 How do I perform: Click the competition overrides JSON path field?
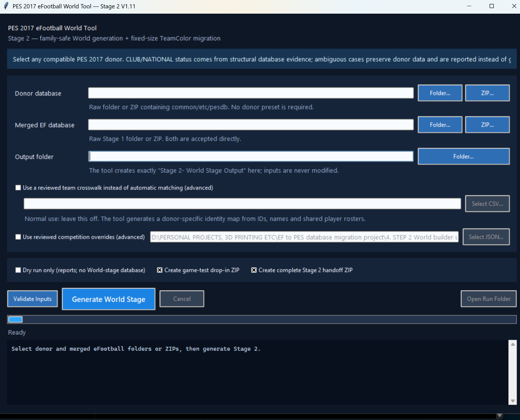tap(304, 237)
